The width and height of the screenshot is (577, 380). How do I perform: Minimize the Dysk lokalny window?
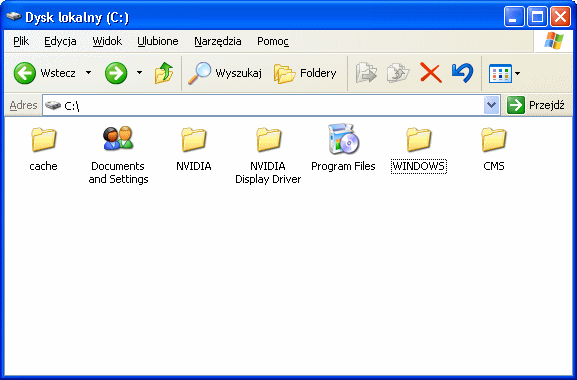point(514,17)
